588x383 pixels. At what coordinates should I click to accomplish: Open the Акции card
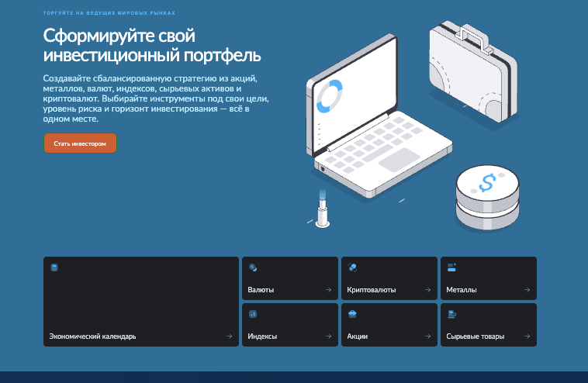coord(389,325)
